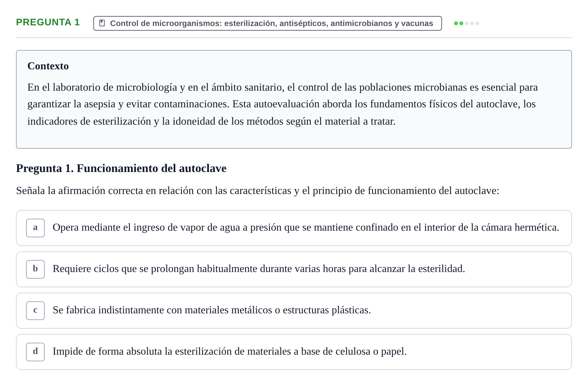Screen dimensions: 588x386
Task: Select answer option letter a
Action: coord(35,228)
